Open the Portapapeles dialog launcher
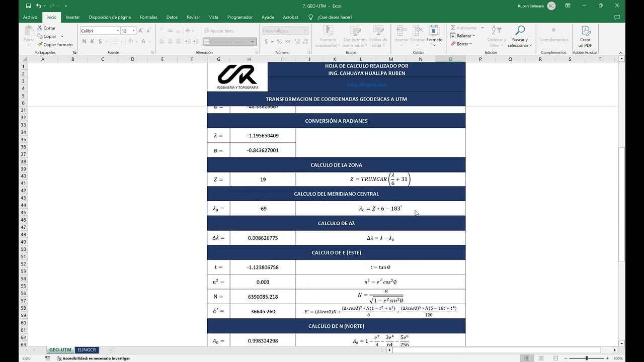Screen dimensions: 644x362 point(74,52)
